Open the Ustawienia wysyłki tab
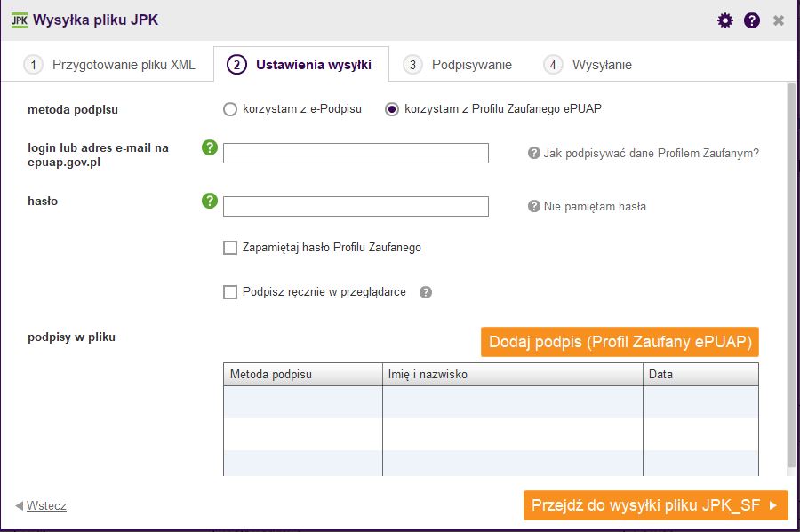 (x=301, y=64)
